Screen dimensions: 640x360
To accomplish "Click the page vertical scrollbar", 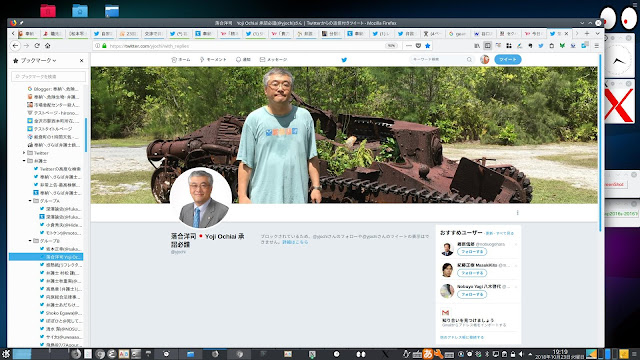I will tap(600, 143).
